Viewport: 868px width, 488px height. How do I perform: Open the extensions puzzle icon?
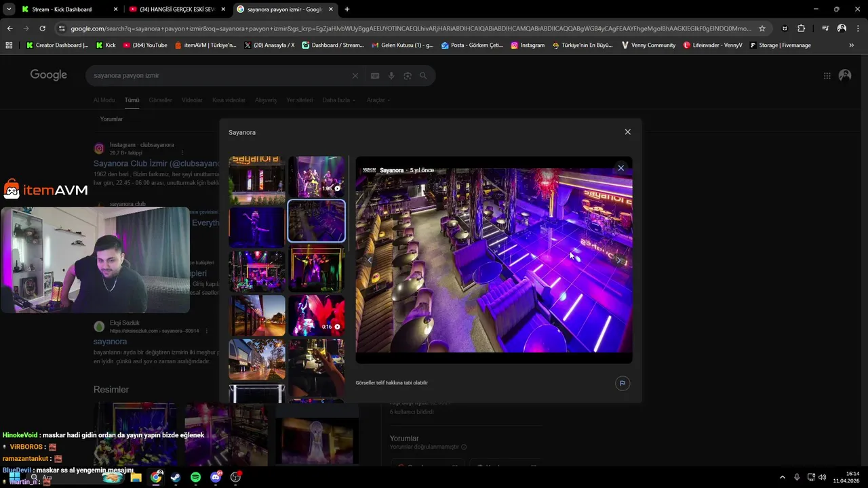click(802, 28)
